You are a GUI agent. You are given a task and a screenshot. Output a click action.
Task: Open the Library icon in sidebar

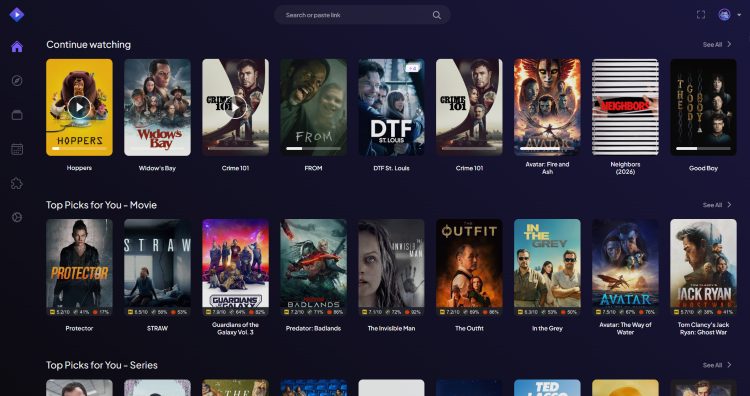[x=17, y=115]
